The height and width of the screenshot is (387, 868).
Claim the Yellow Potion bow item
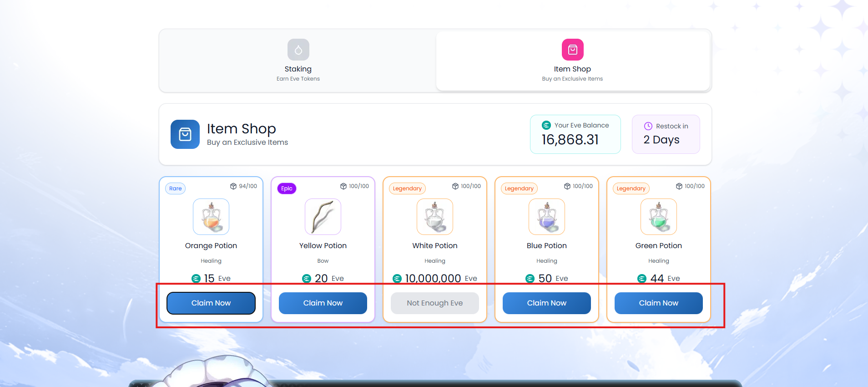point(323,303)
